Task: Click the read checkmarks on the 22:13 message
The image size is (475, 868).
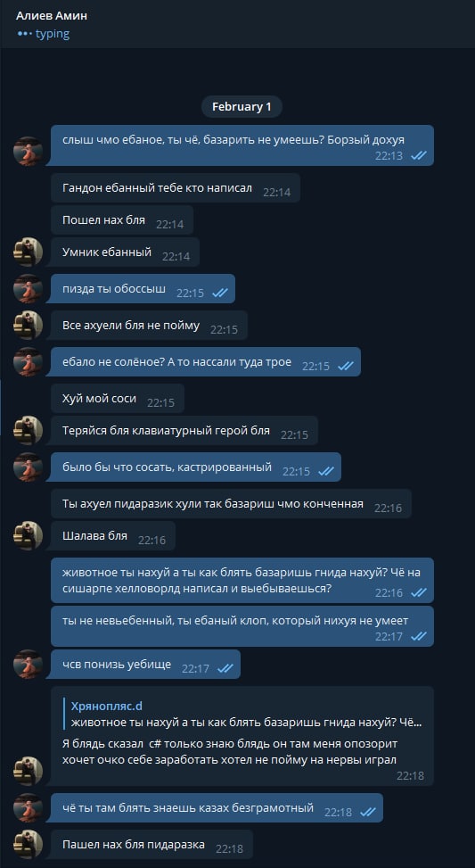Action: point(419,155)
